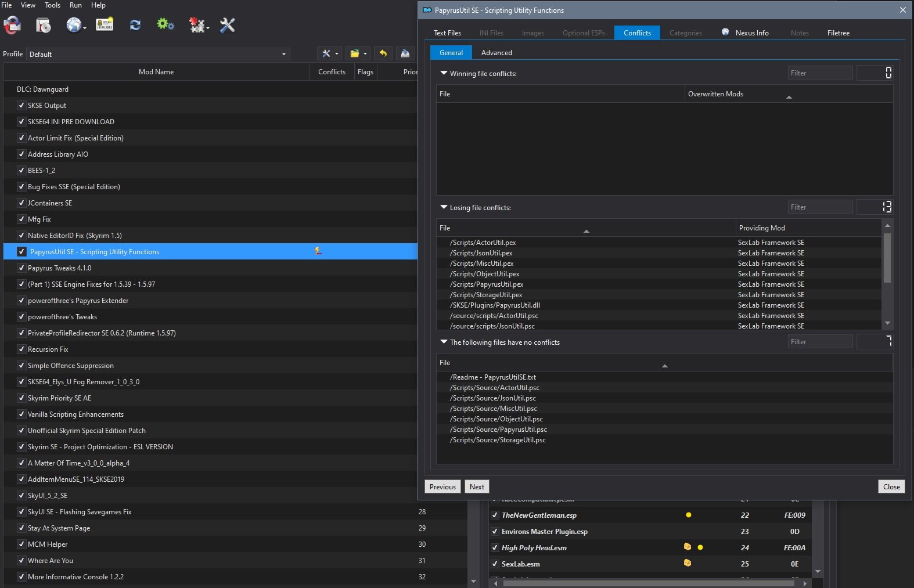914x588 pixels.
Task: Click the yellow undo arrow icon
Action: 383,53
